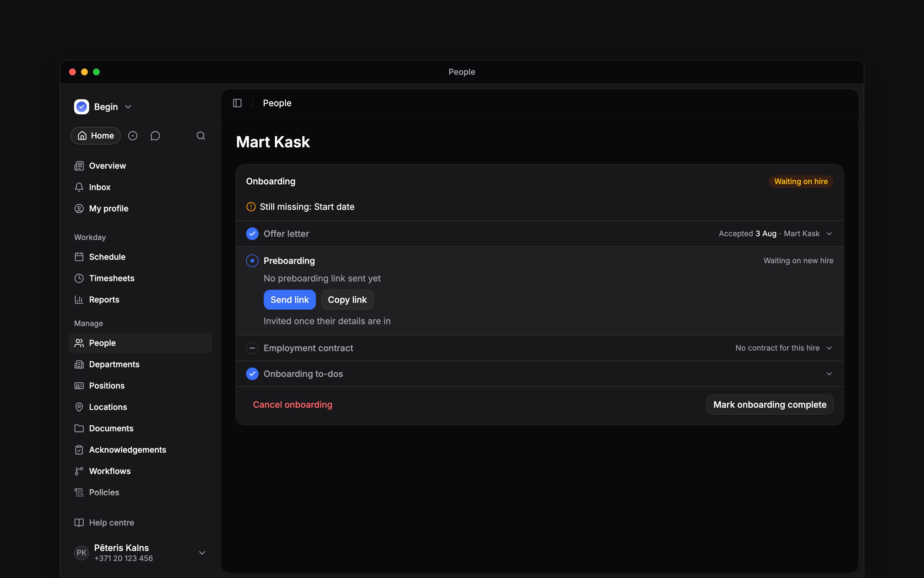The image size is (924, 578).
Task: Open the search magnifier icon
Action: click(x=201, y=136)
